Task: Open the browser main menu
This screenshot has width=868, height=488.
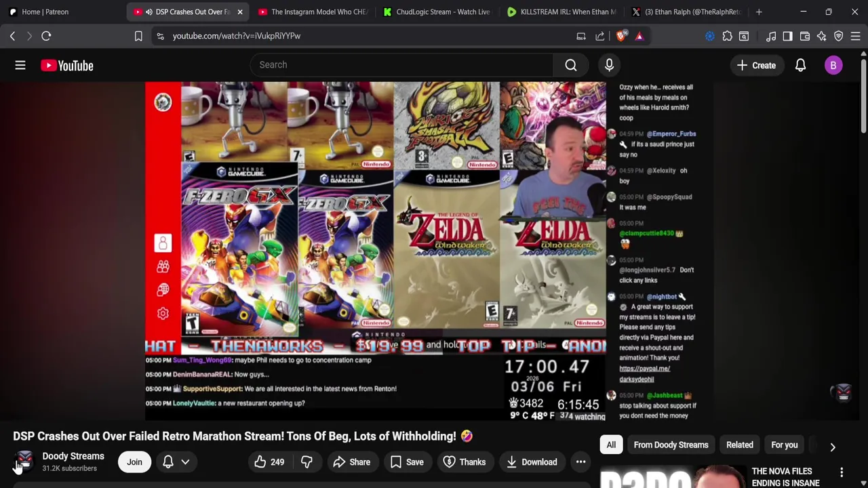Action: (856, 36)
